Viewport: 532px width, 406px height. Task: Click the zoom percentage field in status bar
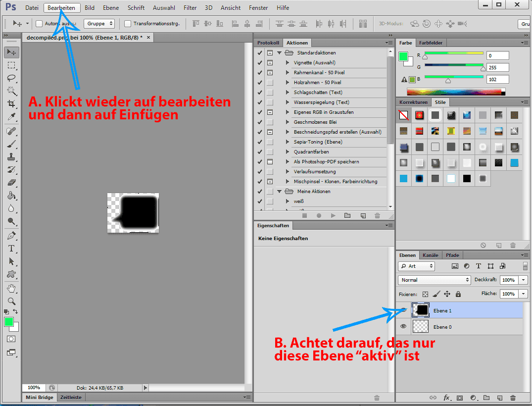(x=34, y=388)
